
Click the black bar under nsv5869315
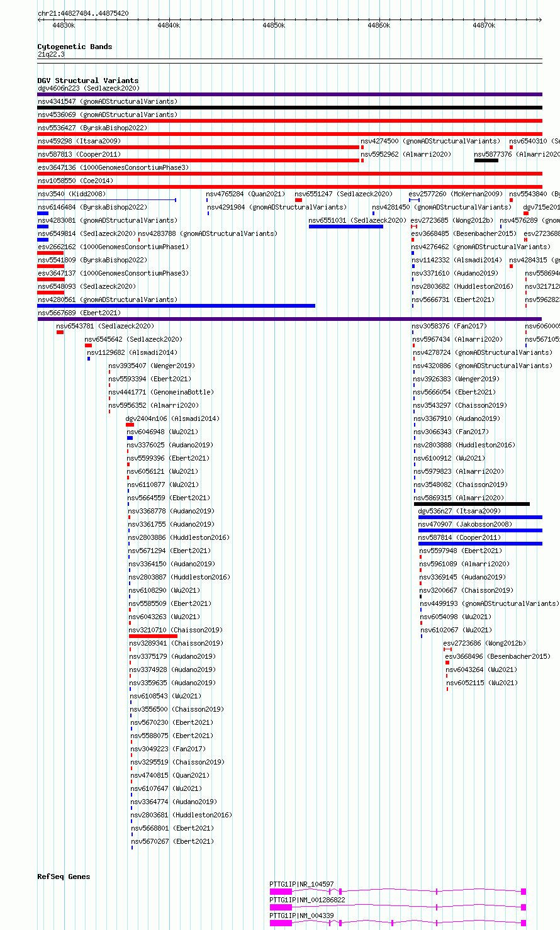(x=472, y=504)
